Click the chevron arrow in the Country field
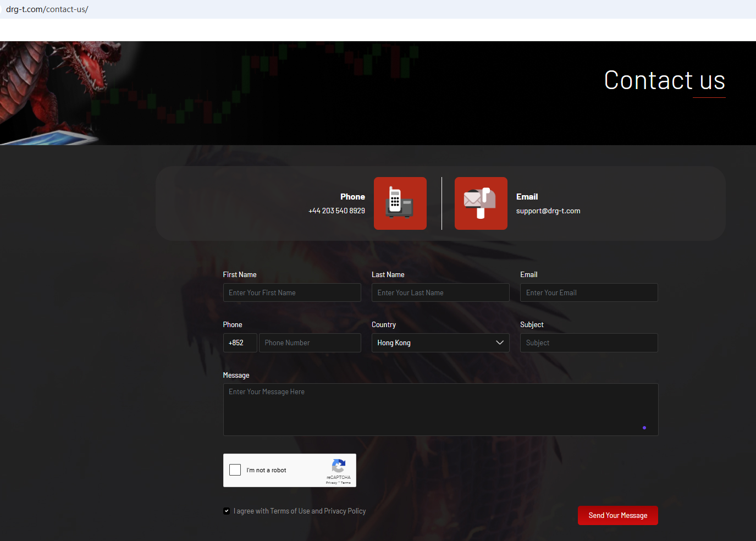Screen dimensions: 756x541 pos(499,343)
